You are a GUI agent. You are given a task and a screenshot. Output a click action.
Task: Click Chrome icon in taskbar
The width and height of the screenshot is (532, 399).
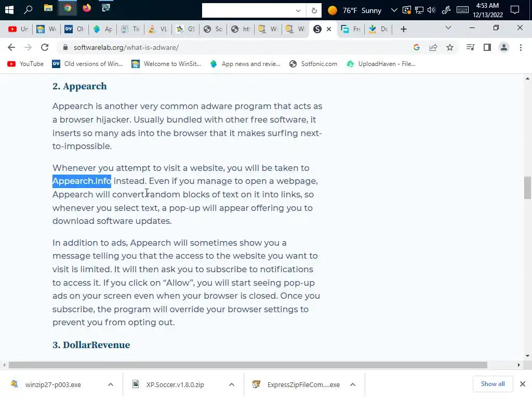(68, 8)
